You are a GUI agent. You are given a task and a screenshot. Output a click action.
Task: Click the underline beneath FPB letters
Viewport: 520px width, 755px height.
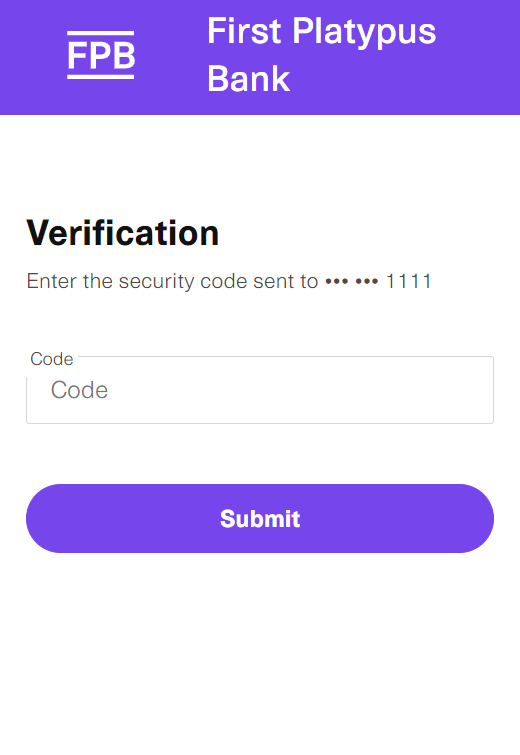101,77
